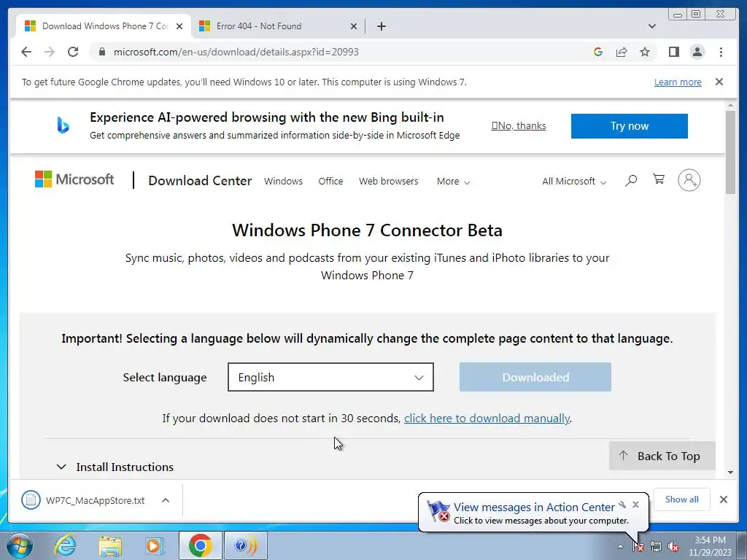
Task: Open Learn more about Chrome updates
Action: coord(678,82)
